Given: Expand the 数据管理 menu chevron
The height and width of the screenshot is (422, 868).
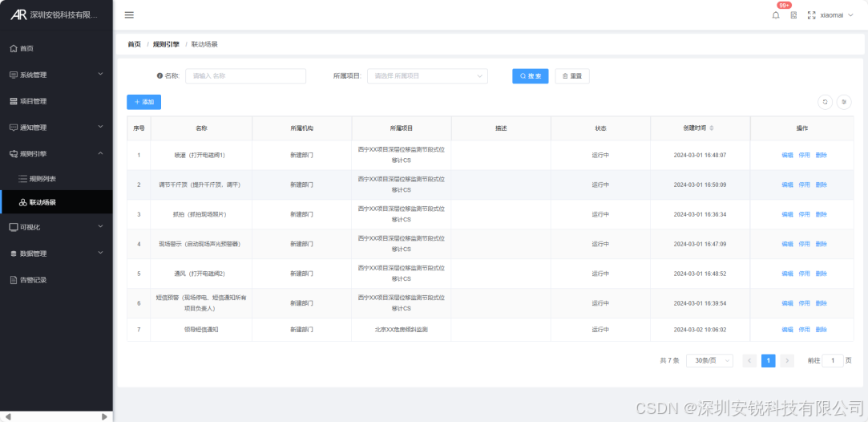Looking at the screenshot, I should [x=101, y=253].
